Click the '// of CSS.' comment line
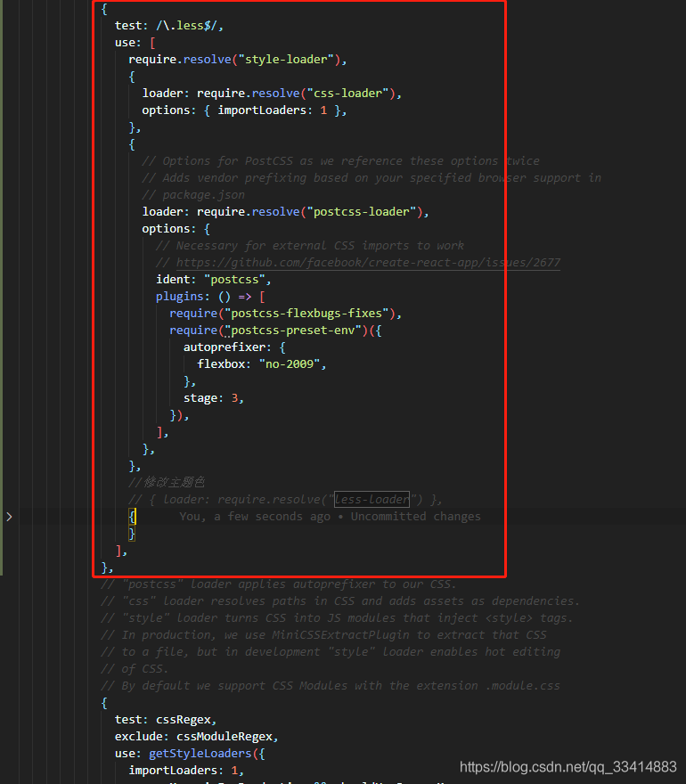 [x=135, y=669]
